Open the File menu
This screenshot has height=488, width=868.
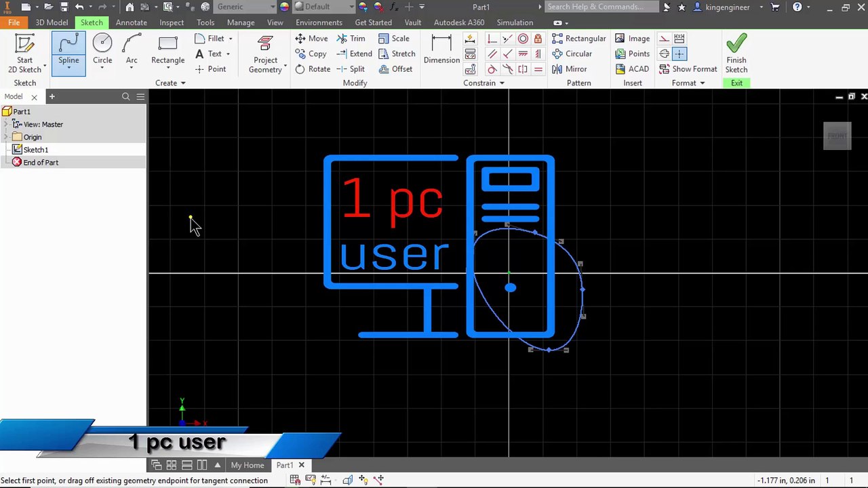pyautogui.click(x=14, y=22)
